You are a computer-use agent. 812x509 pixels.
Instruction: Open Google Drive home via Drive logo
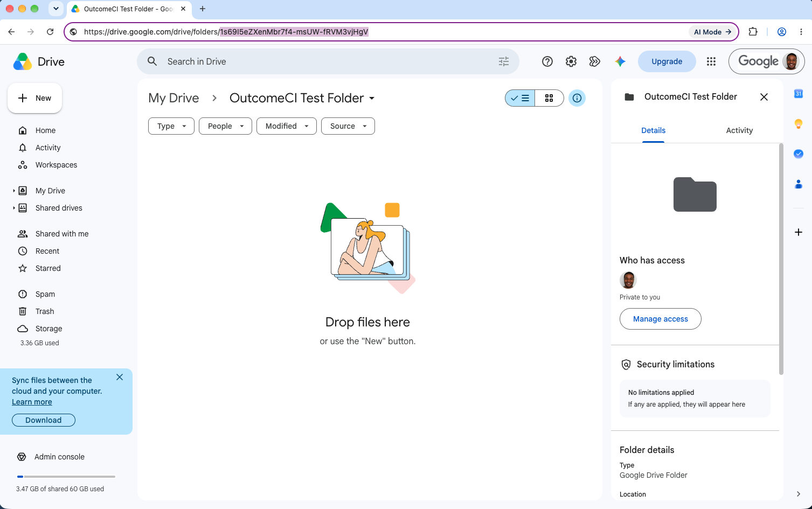click(39, 62)
